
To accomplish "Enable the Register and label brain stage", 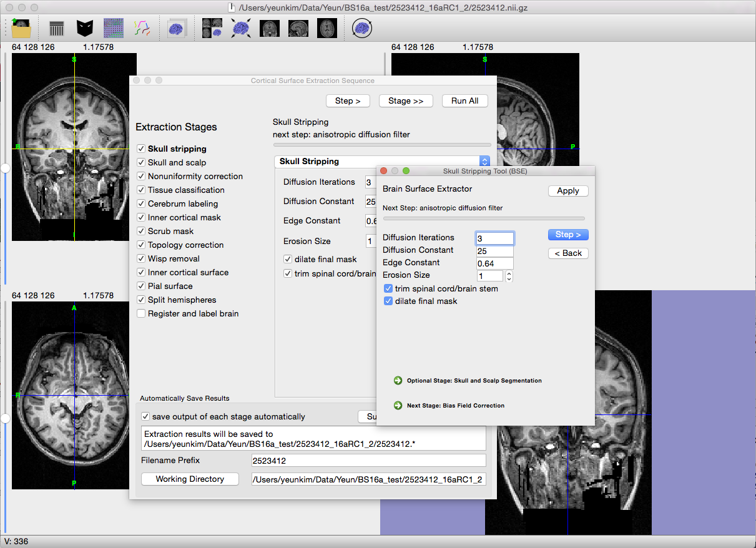I will point(142,314).
